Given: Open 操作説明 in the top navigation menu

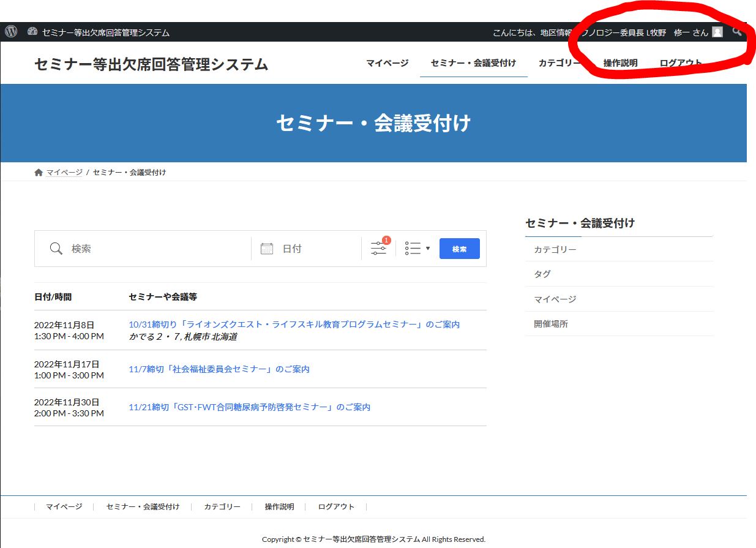Looking at the screenshot, I should click(620, 63).
